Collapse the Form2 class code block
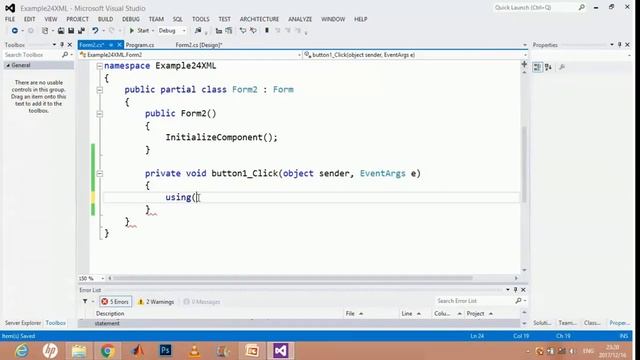640x360 pixels. point(100,90)
